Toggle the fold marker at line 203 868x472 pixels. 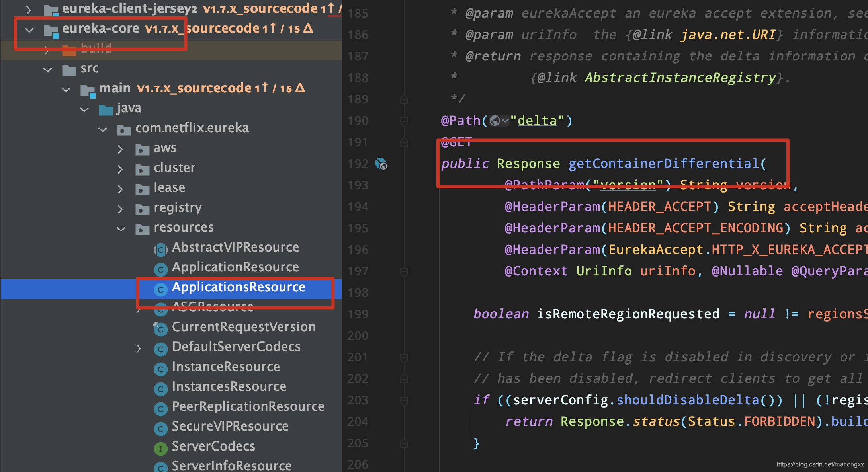[404, 400]
